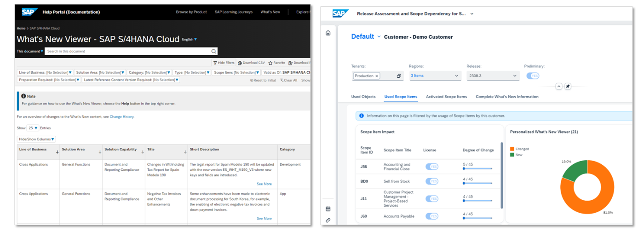Open SAP Learning Journeys menu
This screenshot has width=644, height=232.
pyautogui.click(x=234, y=12)
